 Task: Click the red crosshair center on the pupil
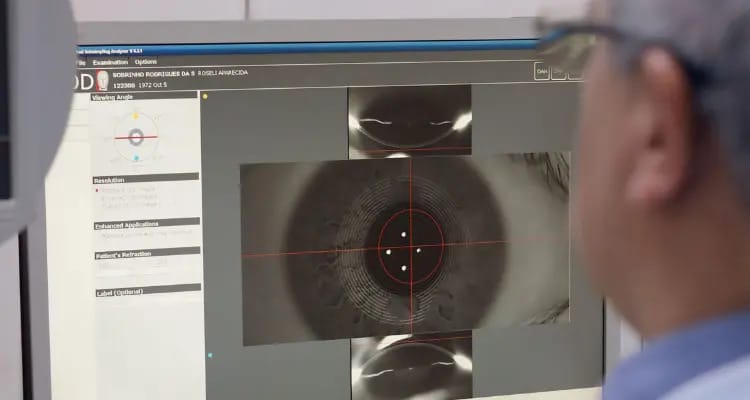410,247
